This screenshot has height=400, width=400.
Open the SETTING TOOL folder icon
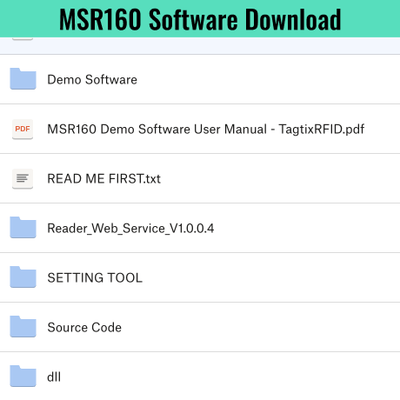point(23,277)
